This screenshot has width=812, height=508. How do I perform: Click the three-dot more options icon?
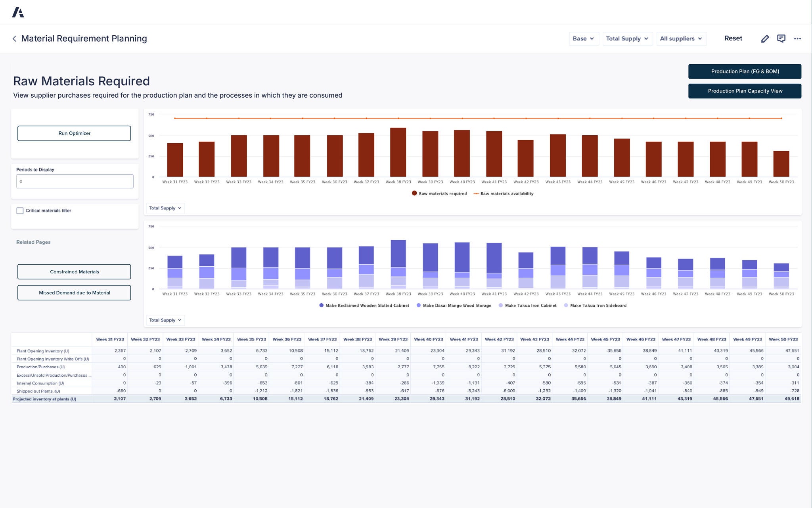797,38
